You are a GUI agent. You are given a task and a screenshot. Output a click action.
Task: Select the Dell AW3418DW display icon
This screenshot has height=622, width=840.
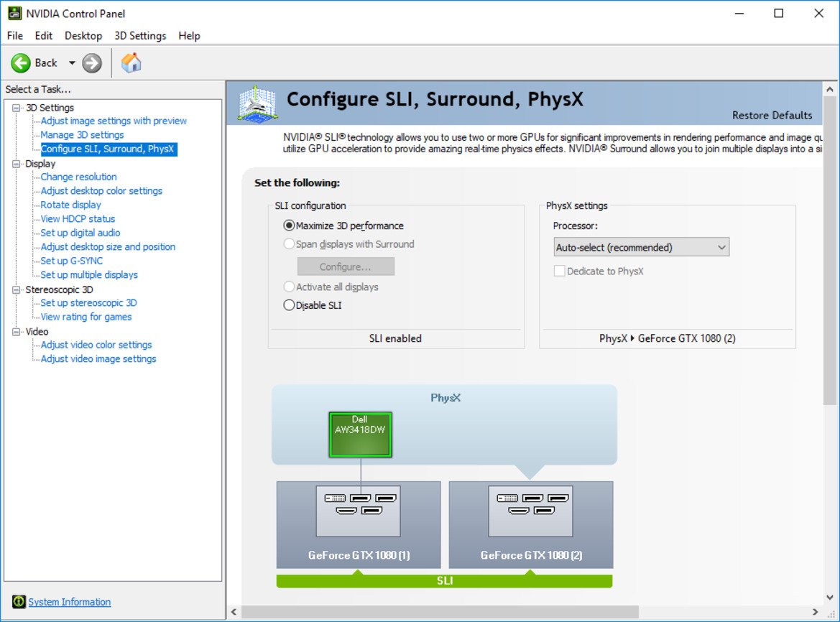pos(360,435)
